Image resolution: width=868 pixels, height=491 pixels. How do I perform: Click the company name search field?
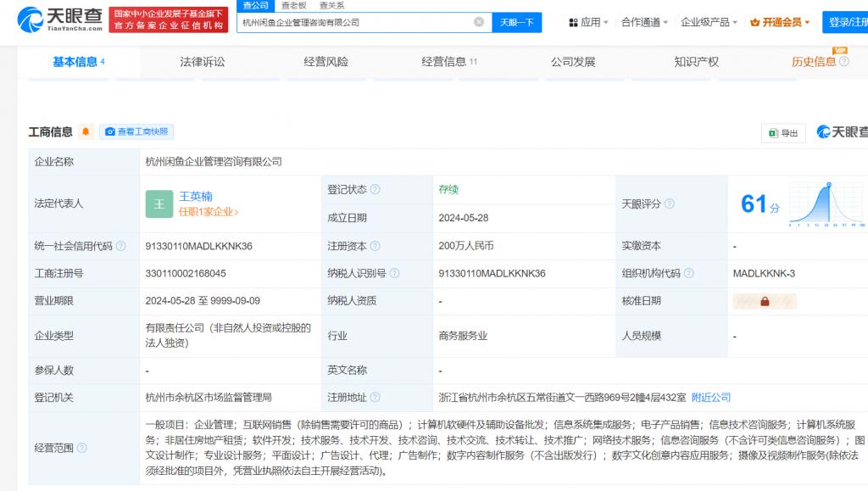pos(354,22)
